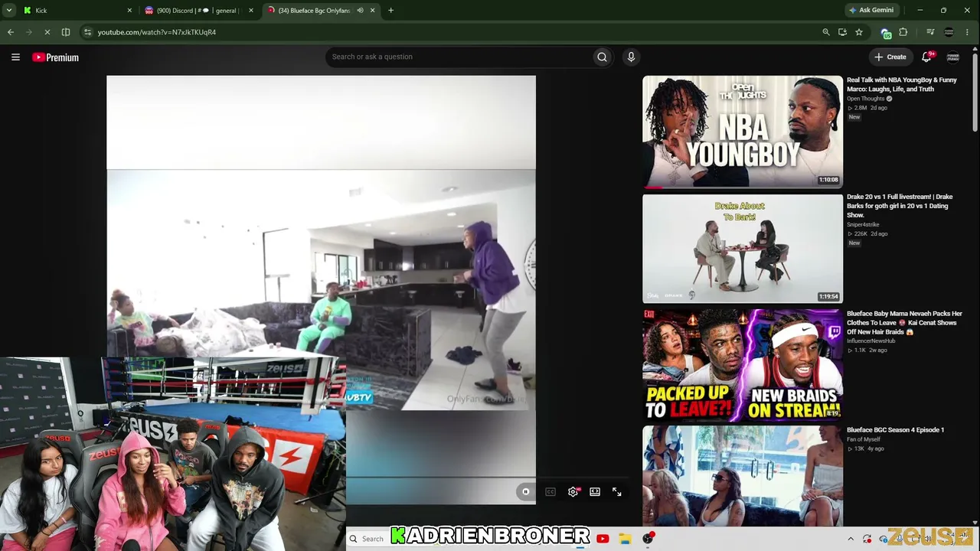Viewport: 980px width, 551px height.
Task: Open File Explorer from the taskbar
Action: 625,539
